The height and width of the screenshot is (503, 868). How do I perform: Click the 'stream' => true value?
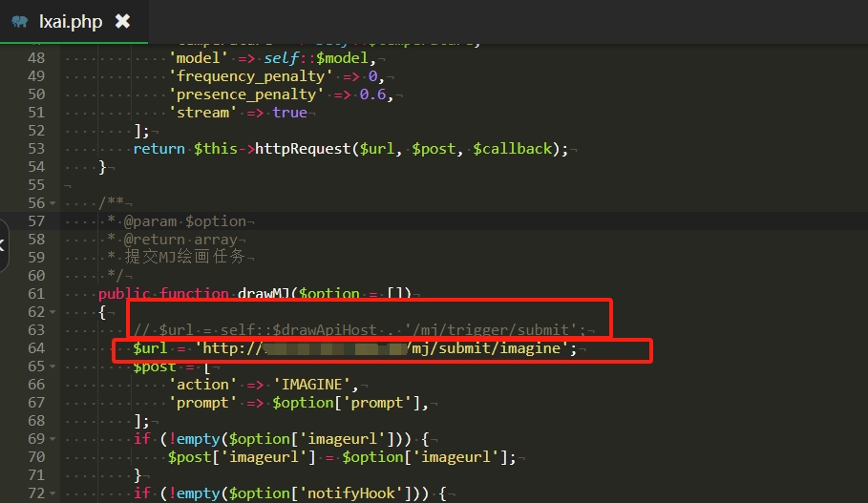click(289, 113)
